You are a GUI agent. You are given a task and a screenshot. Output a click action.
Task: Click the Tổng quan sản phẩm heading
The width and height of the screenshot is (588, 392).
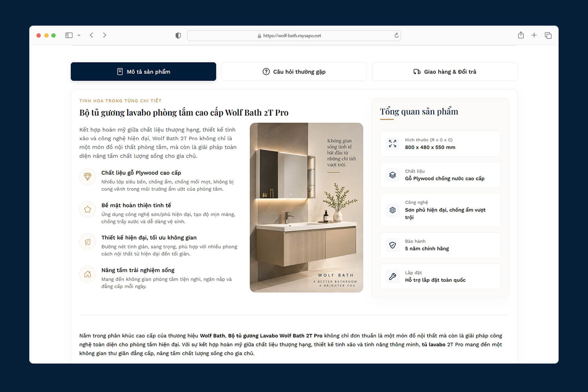point(419,112)
